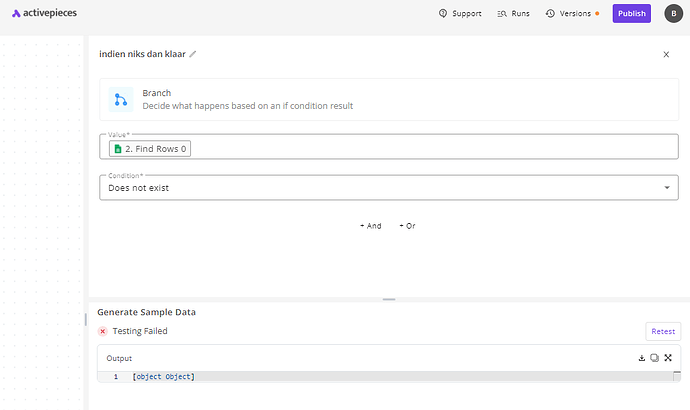Open the Versions history
The image size is (690, 410).
point(573,14)
